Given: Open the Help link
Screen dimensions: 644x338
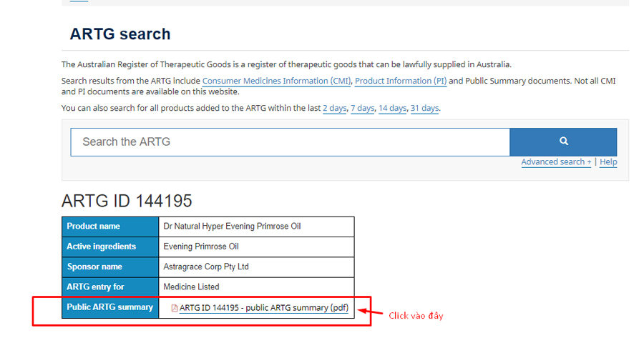Looking at the screenshot, I should click(608, 162).
